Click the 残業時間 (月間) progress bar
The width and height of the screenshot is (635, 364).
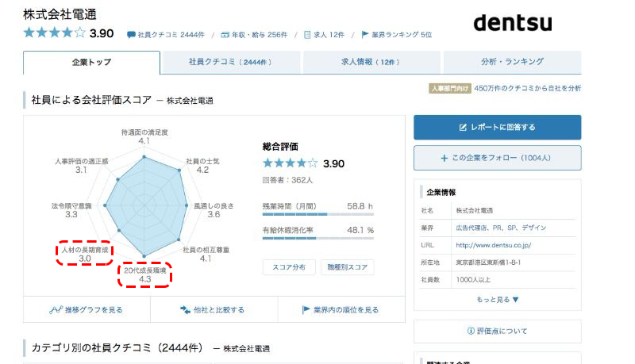click(x=318, y=214)
